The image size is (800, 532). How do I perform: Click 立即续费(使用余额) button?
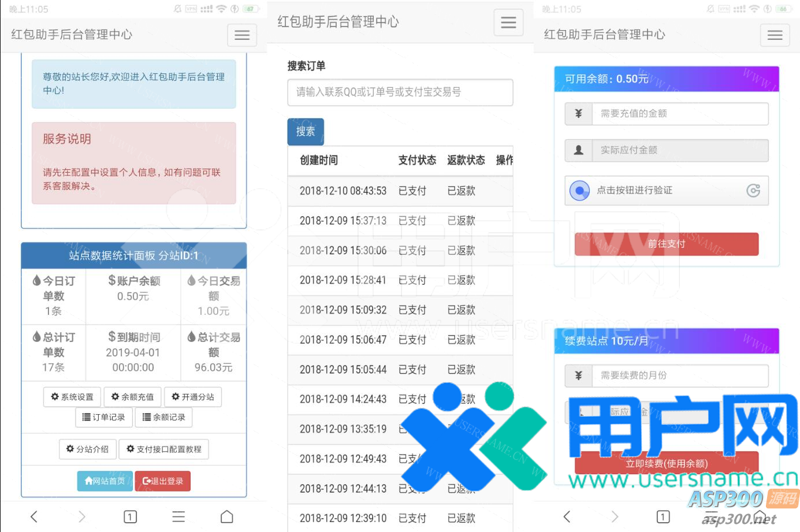[x=667, y=463]
